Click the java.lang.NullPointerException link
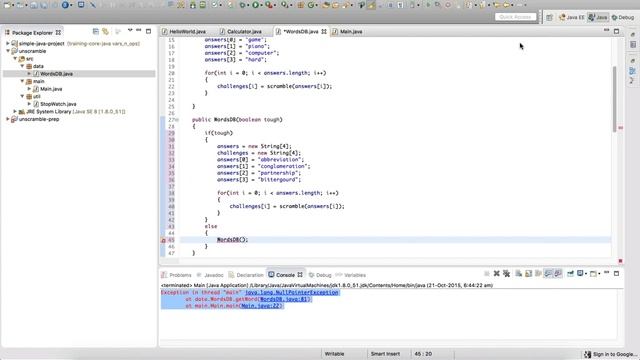This screenshot has width=640, height=360. click(292, 293)
